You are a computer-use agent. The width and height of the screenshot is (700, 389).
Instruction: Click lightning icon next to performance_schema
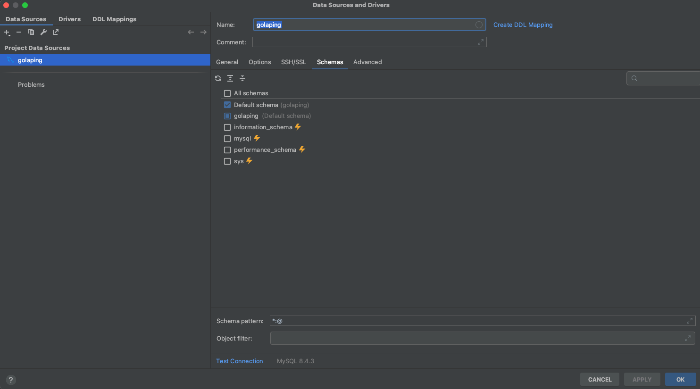coord(302,149)
